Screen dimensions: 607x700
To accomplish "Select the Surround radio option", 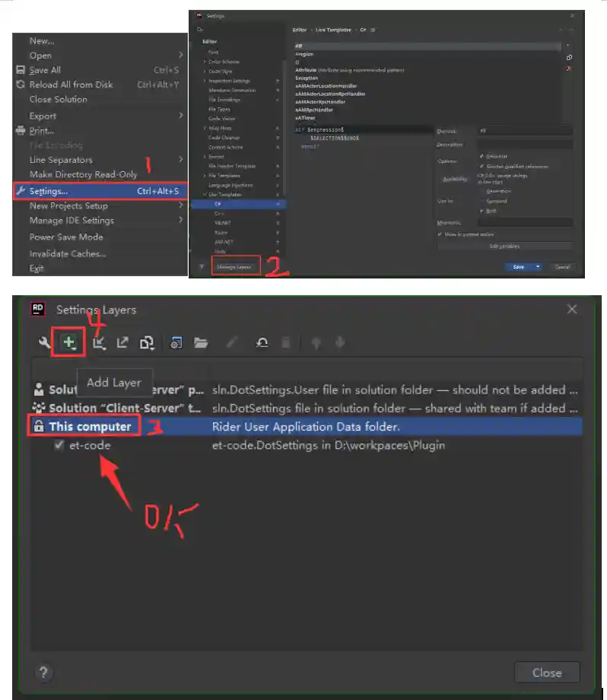I will (x=481, y=201).
